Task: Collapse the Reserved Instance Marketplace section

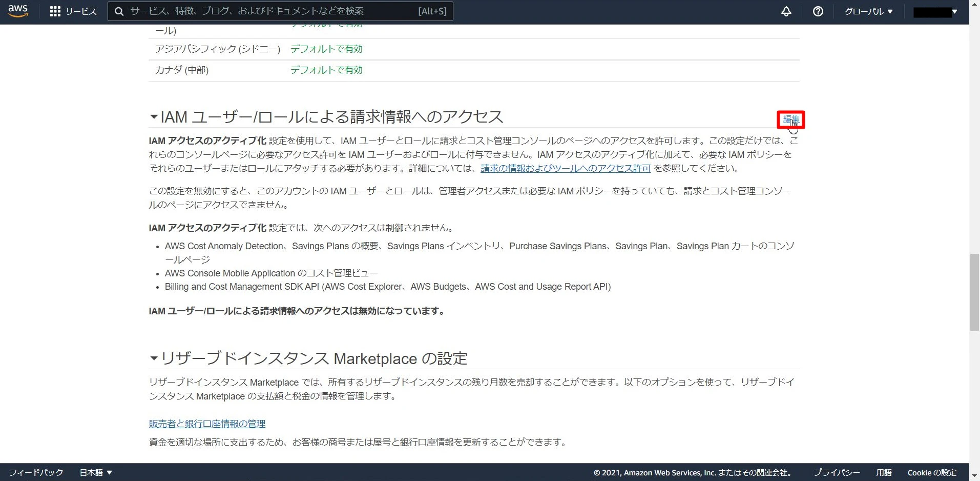Action: pyautogui.click(x=154, y=358)
